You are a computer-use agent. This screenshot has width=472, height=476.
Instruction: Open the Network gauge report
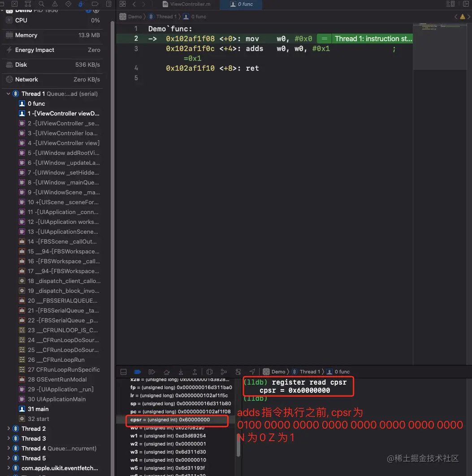click(52, 80)
